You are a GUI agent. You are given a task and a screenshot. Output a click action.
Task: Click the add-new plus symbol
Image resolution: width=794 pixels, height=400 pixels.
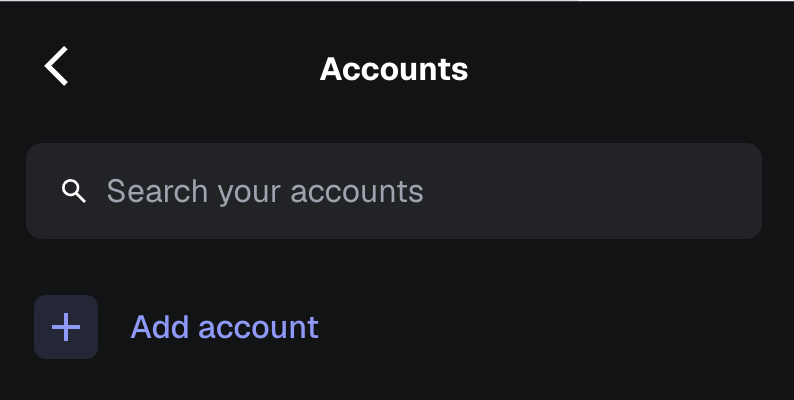click(66, 327)
